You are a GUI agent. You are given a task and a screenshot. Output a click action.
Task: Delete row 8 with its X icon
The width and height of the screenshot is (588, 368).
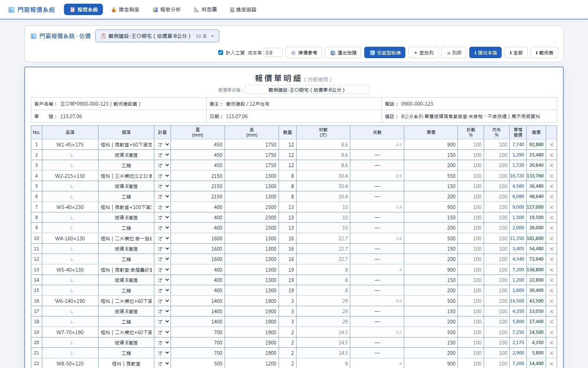[551, 217]
